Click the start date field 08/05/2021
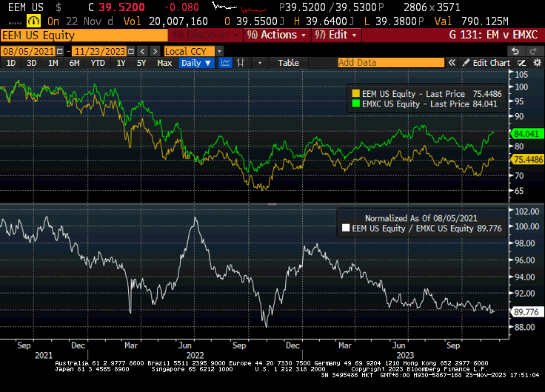 pyautogui.click(x=28, y=51)
